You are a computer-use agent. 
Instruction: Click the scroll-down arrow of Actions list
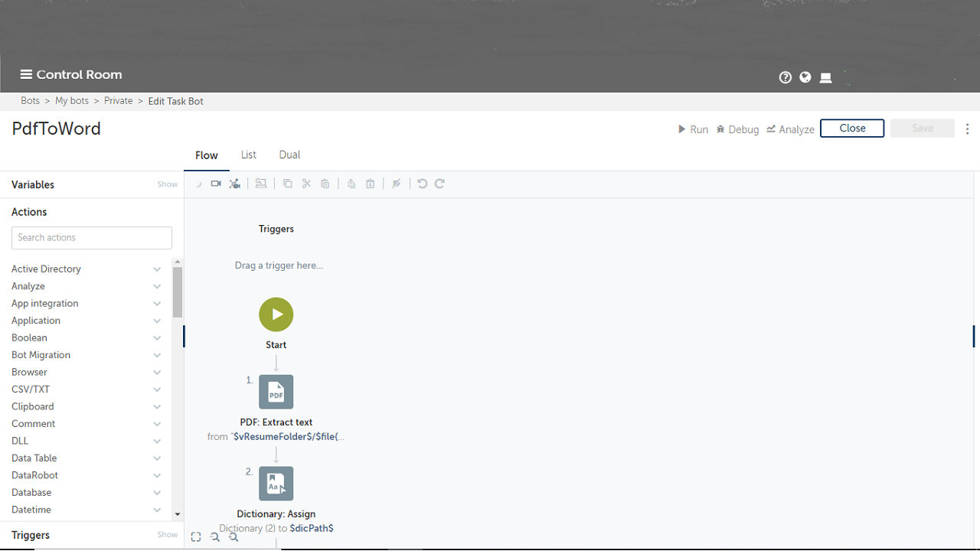pos(178,515)
